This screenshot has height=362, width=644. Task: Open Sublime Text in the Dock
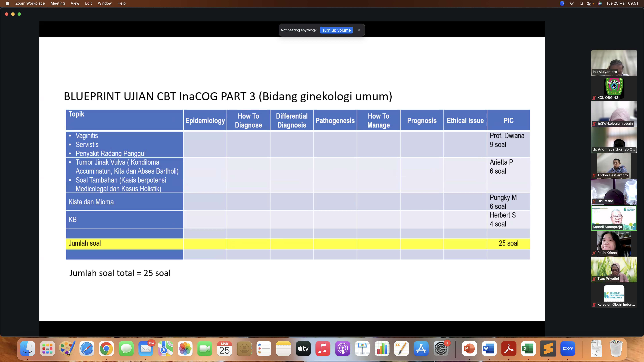pyautogui.click(x=548, y=348)
